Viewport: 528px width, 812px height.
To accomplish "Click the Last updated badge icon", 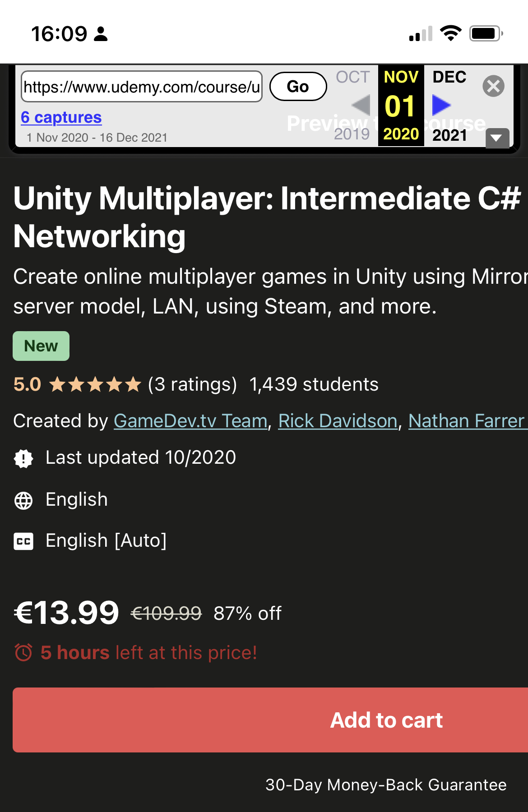I will point(23,458).
